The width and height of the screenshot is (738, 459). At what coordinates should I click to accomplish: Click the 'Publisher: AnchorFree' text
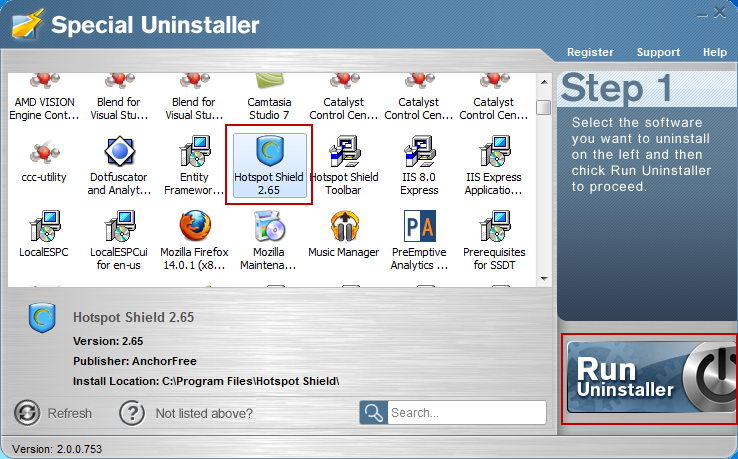click(135, 361)
